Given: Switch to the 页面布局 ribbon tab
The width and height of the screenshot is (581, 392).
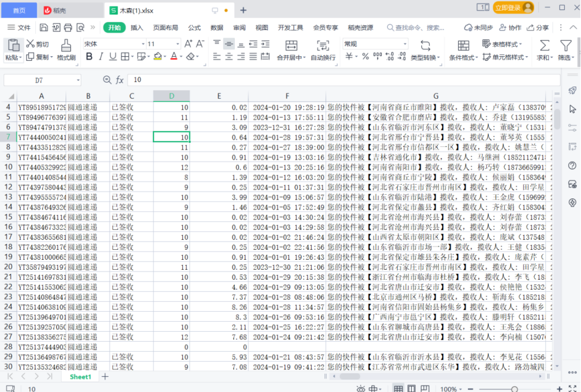Looking at the screenshot, I should tap(165, 27).
